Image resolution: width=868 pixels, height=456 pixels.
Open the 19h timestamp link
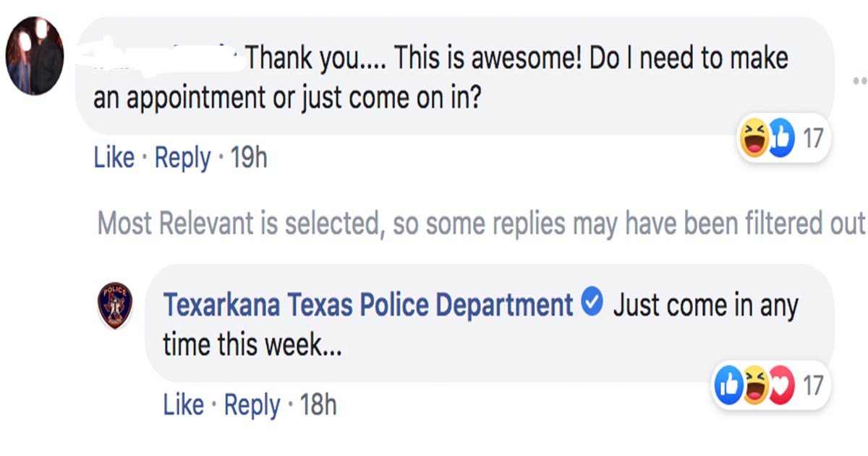[248, 158]
